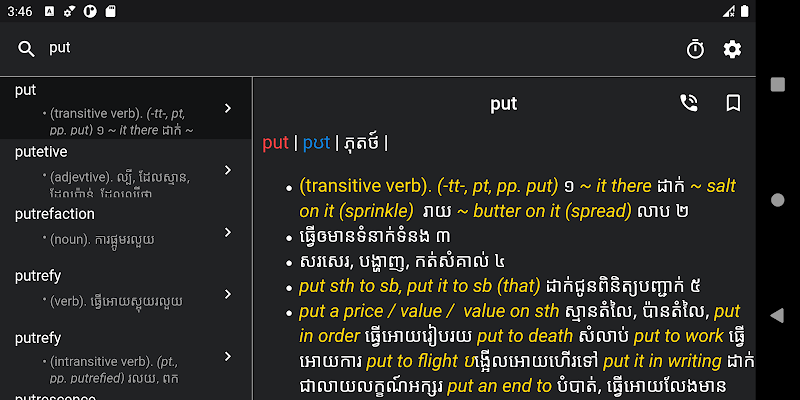Expand the putetive entry chevron
This screenshot has height=400, width=800.
click(228, 170)
